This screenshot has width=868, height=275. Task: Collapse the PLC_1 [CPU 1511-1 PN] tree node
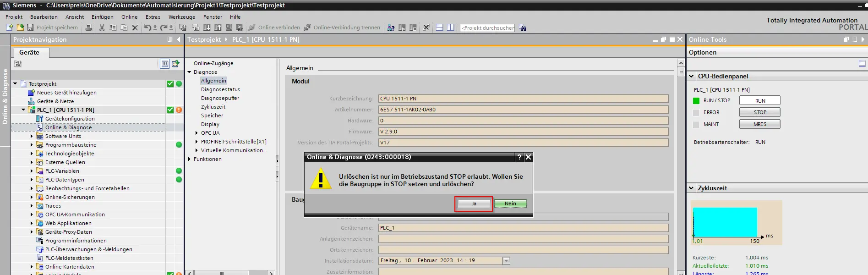tap(23, 110)
